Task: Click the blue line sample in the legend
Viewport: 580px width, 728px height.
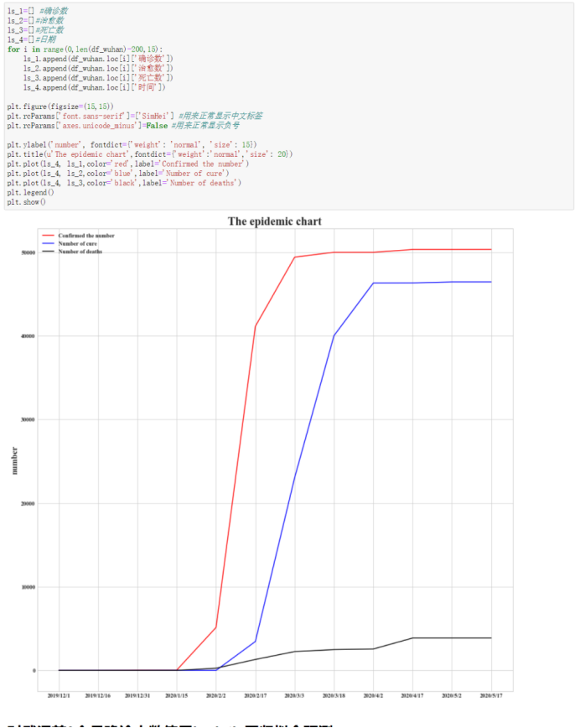Action: click(48, 244)
